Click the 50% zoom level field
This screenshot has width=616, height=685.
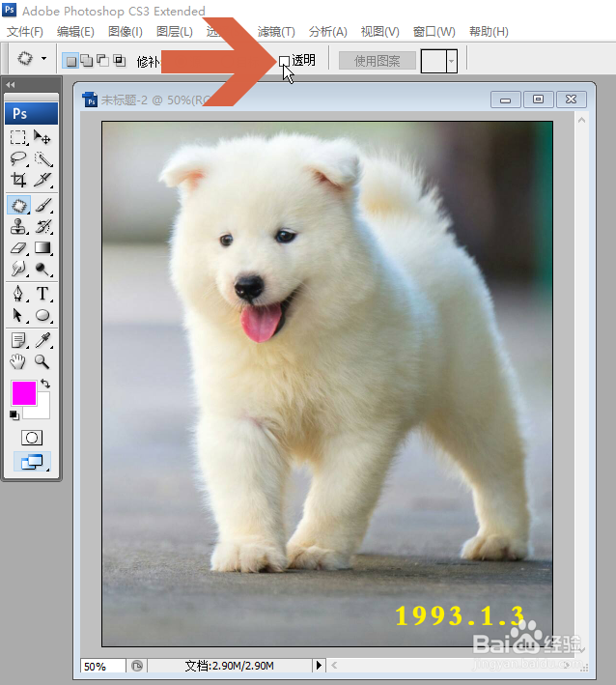[x=103, y=667]
